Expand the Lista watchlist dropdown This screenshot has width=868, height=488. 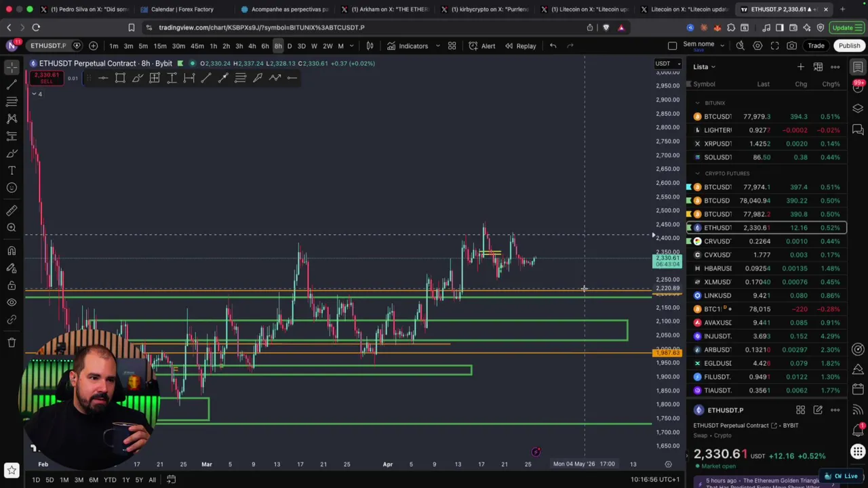(704, 66)
